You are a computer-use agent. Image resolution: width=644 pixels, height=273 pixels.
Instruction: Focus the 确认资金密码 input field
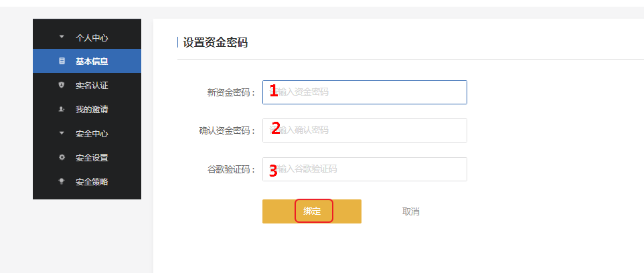tap(365, 130)
